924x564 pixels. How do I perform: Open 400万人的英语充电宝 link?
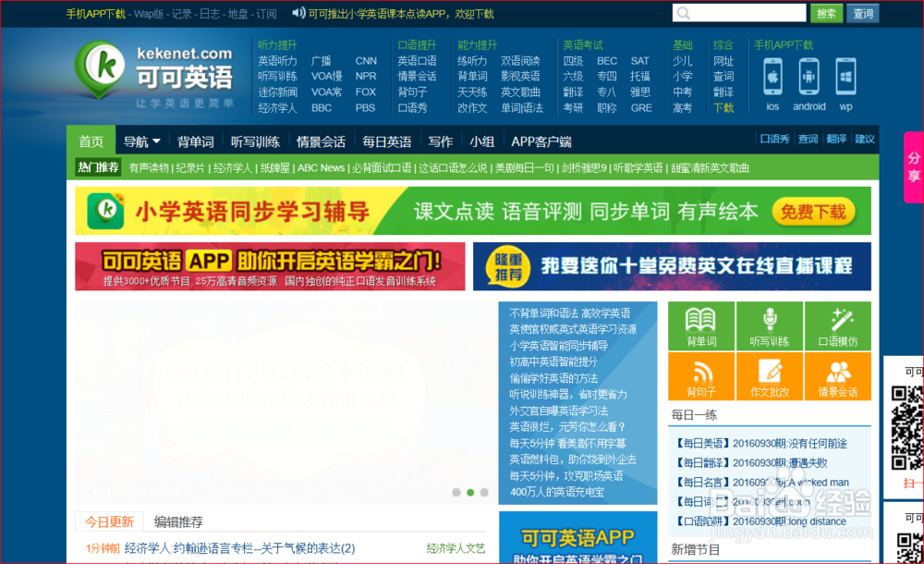(x=557, y=492)
